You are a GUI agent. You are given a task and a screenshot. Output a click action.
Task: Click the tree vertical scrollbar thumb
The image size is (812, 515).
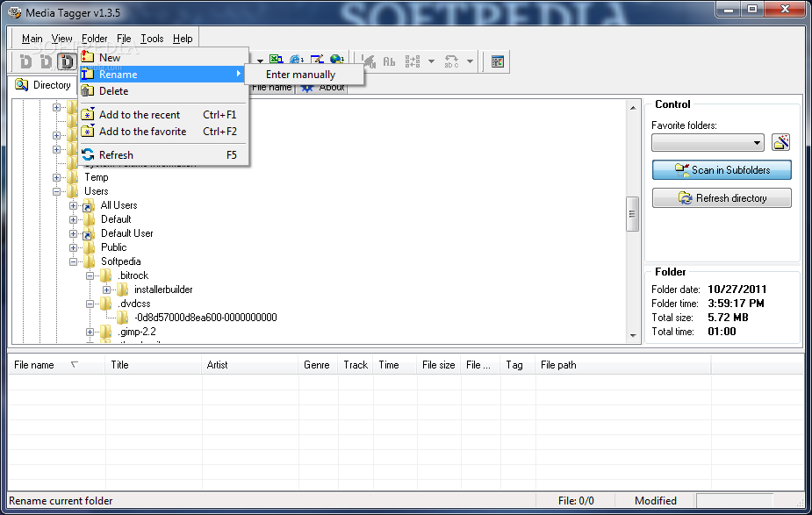632,214
